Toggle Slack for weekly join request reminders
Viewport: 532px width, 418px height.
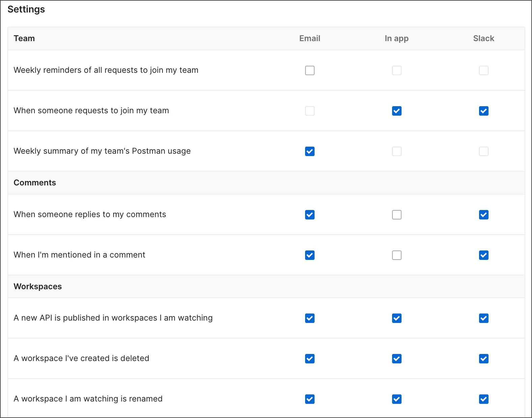pyautogui.click(x=483, y=70)
